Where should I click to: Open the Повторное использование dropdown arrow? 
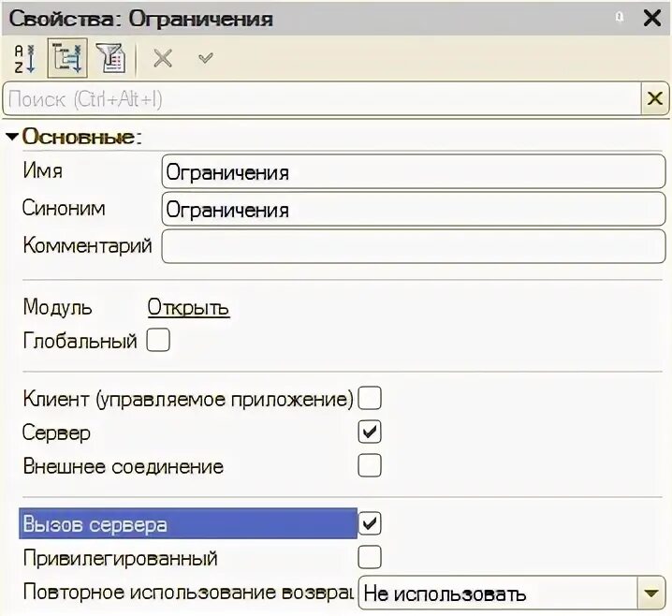point(650,593)
